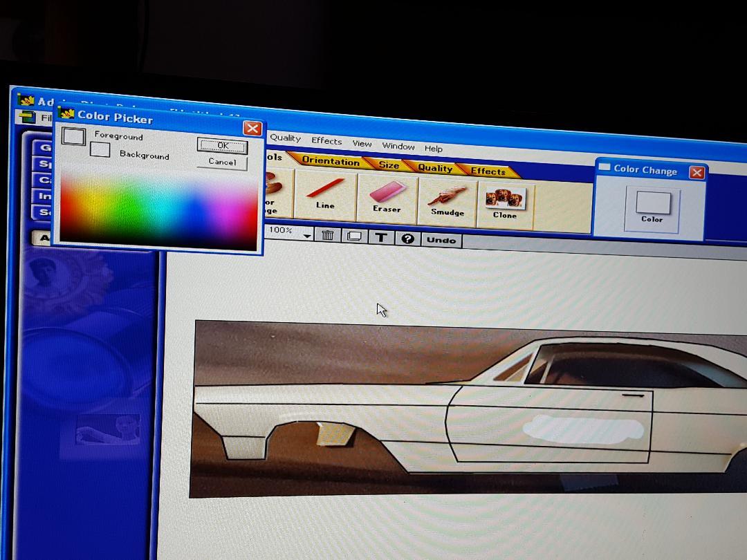This screenshot has width=747, height=560.
Task: Click the "Foreground" label text
Action: (x=119, y=136)
